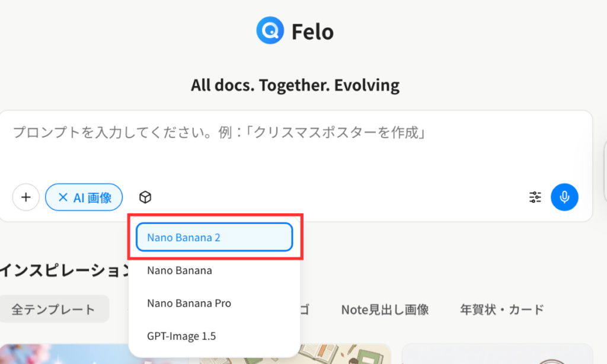The image size is (607, 364).
Task: Start voice input with microphone button
Action: click(564, 197)
